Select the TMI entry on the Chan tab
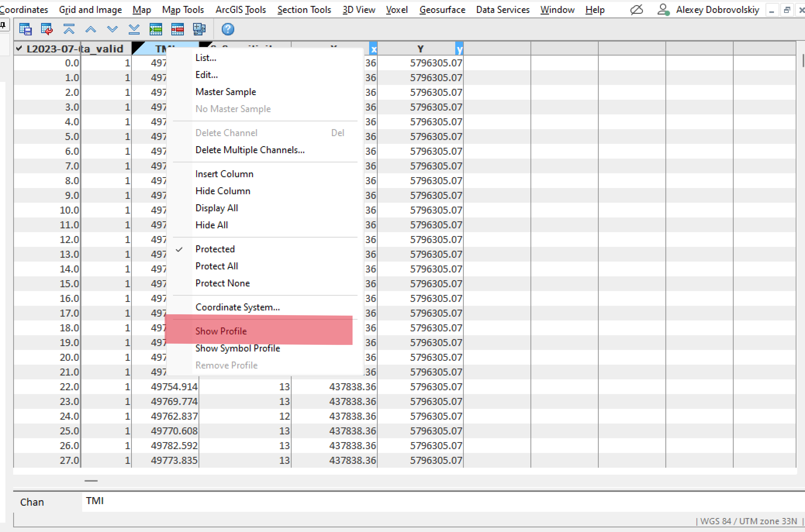The image size is (805, 532). (x=95, y=501)
